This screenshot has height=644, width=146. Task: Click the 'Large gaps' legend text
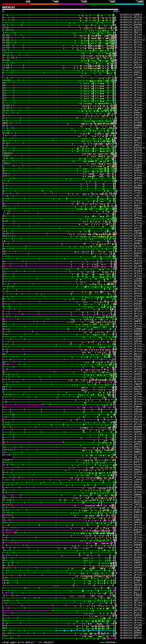(x=10, y=642)
